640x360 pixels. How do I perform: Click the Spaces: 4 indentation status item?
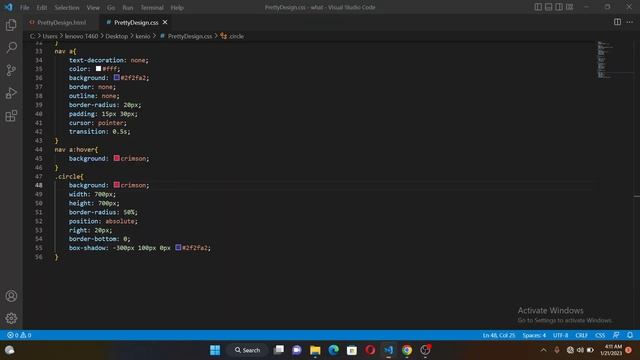pyautogui.click(x=534, y=335)
